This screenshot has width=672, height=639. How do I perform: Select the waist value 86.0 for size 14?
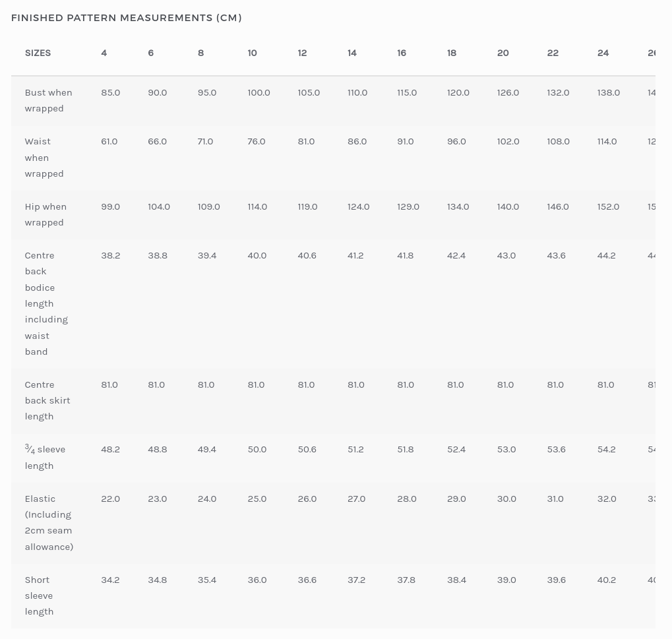coord(357,141)
